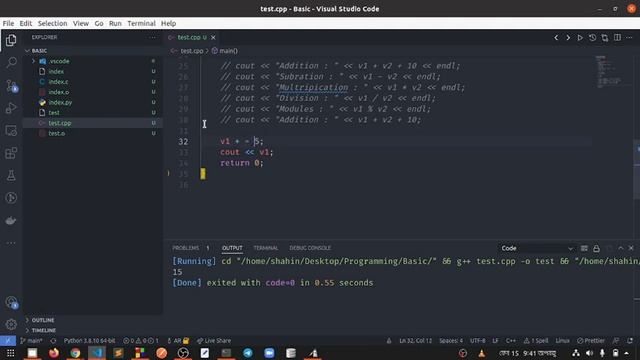Open more editor actions ellipsis
The height and width of the screenshot is (360, 640).
629,38
